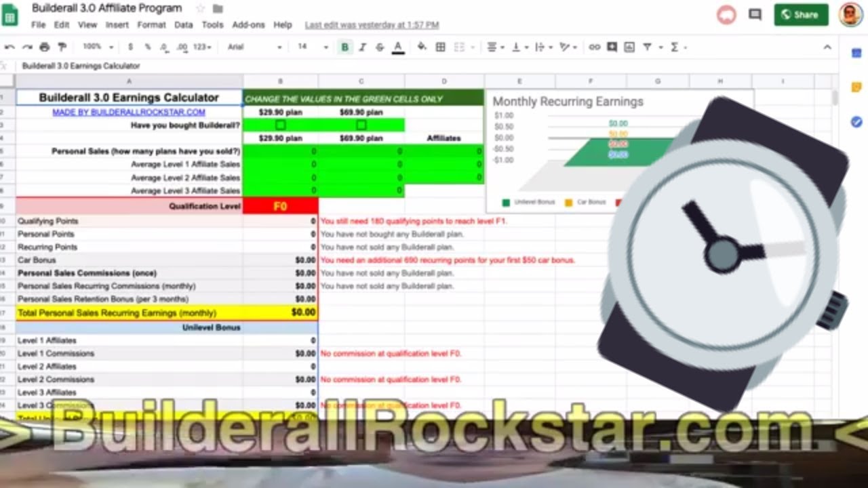Check the $29.90 plan bought checkbox

[280, 125]
